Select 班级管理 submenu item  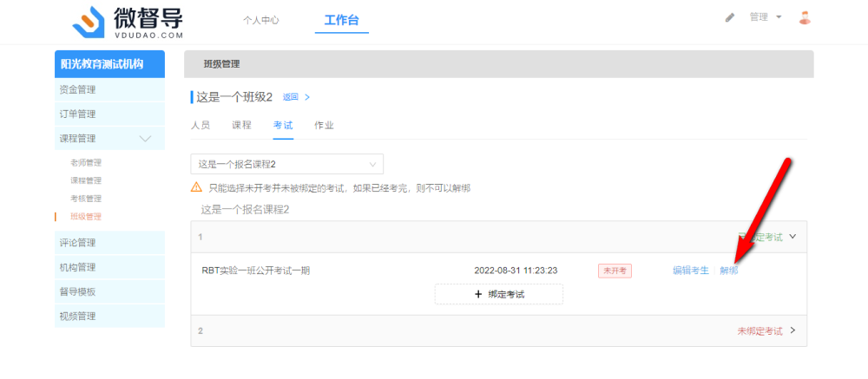coord(86,217)
